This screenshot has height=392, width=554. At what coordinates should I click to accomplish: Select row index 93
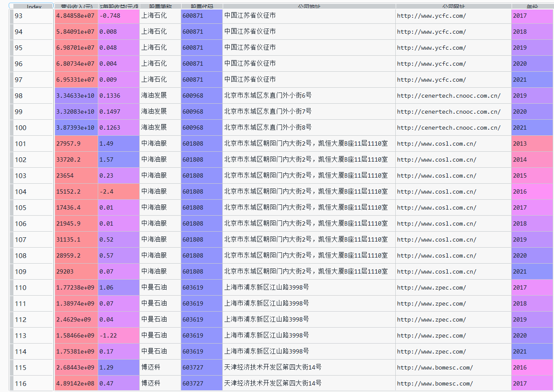(32, 16)
